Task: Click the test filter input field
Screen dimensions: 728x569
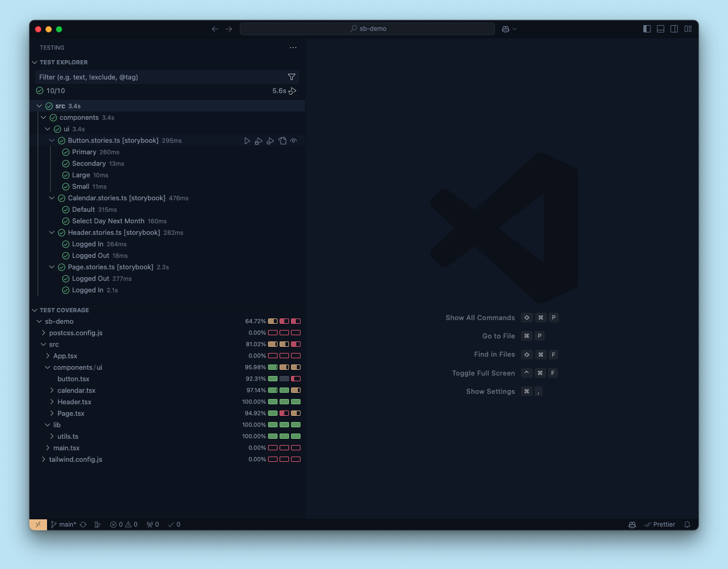Action: (157, 76)
